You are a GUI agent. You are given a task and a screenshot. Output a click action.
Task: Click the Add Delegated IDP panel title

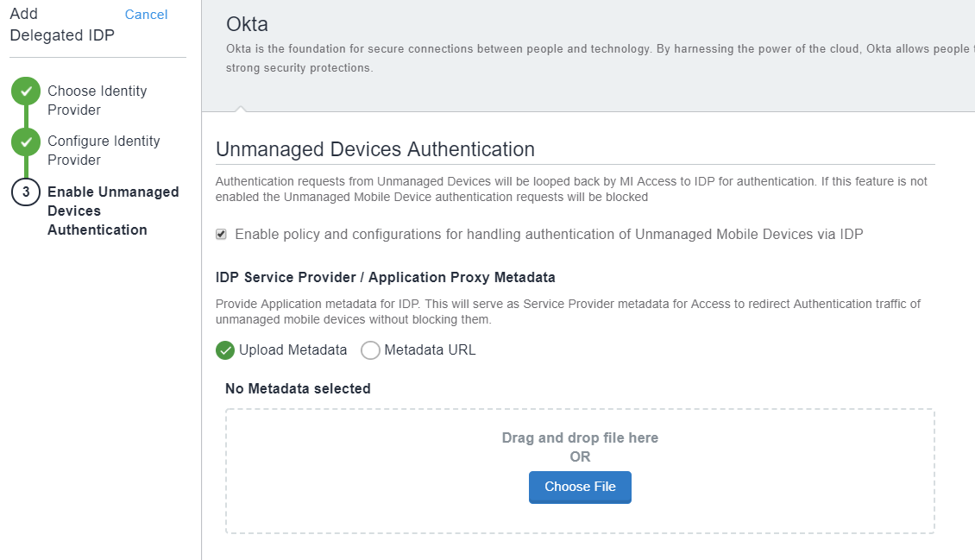pyautogui.click(x=61, y=25)
